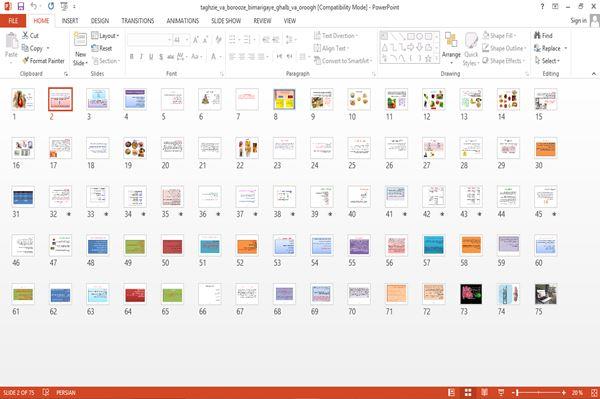Click the Format Painter brush icon

pos(25,60)
